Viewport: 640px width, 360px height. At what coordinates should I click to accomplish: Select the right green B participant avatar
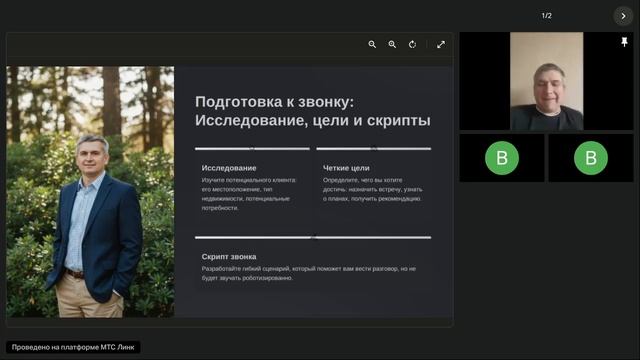pyautogui.click(x=591, y=158)
